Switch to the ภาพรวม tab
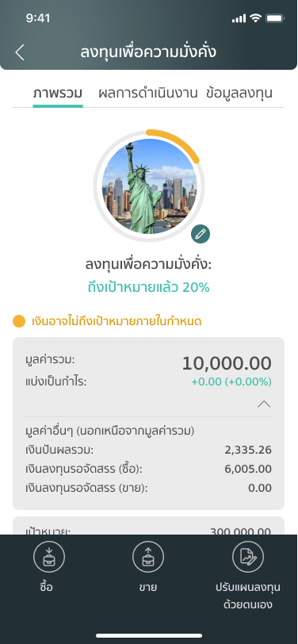 [x=58, y=94]
